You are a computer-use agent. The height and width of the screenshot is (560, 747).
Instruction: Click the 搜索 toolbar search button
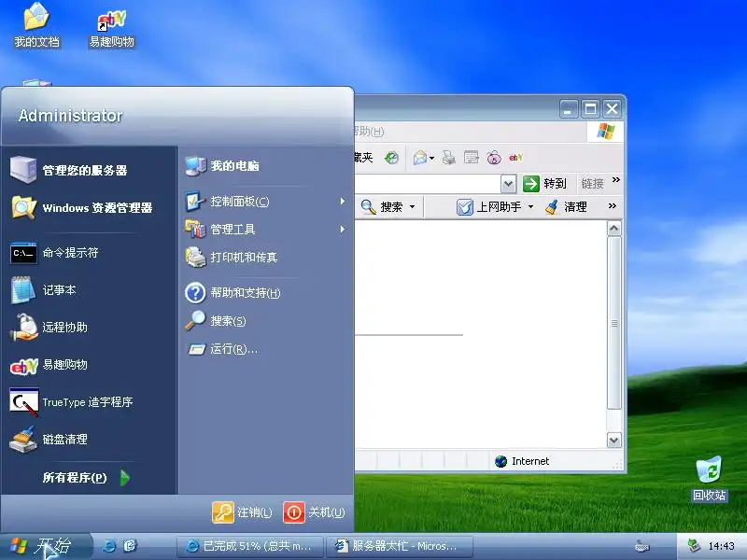point(382,207)
